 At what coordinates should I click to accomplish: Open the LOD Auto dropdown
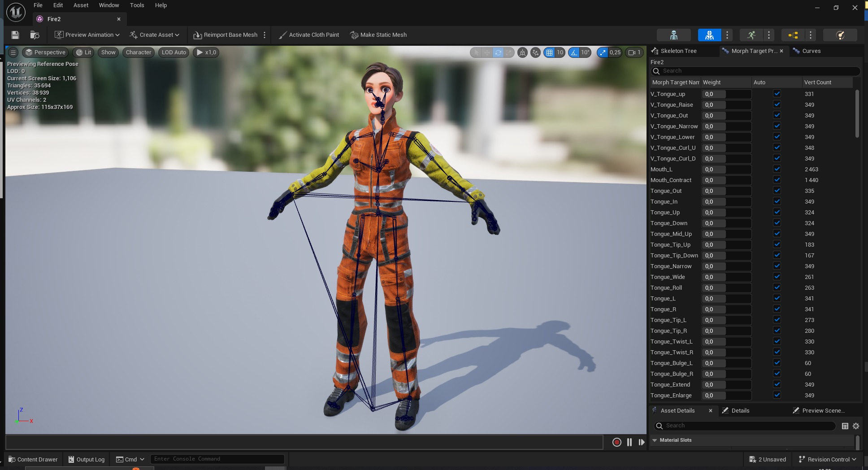[174, 52]
